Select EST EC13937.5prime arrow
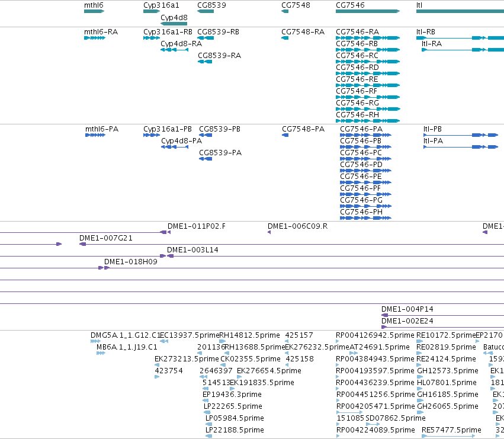 coord(164,341)
